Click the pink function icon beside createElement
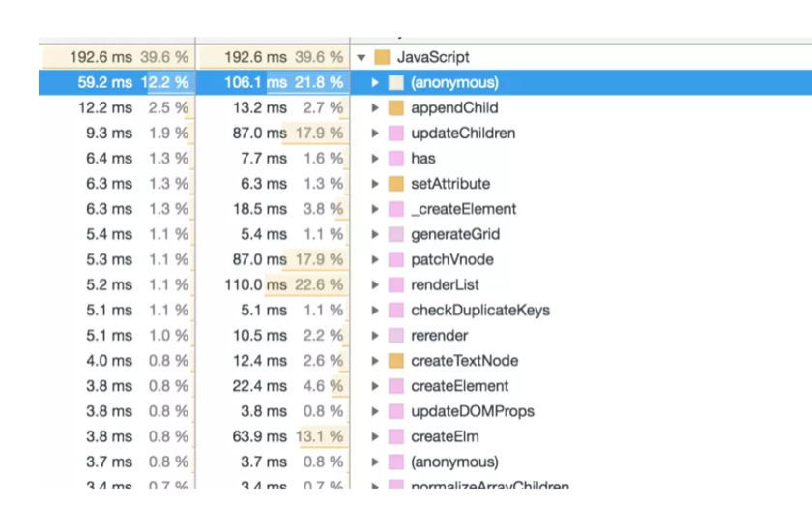The height and width of the screenshot is (507, 812). point(396,386)
